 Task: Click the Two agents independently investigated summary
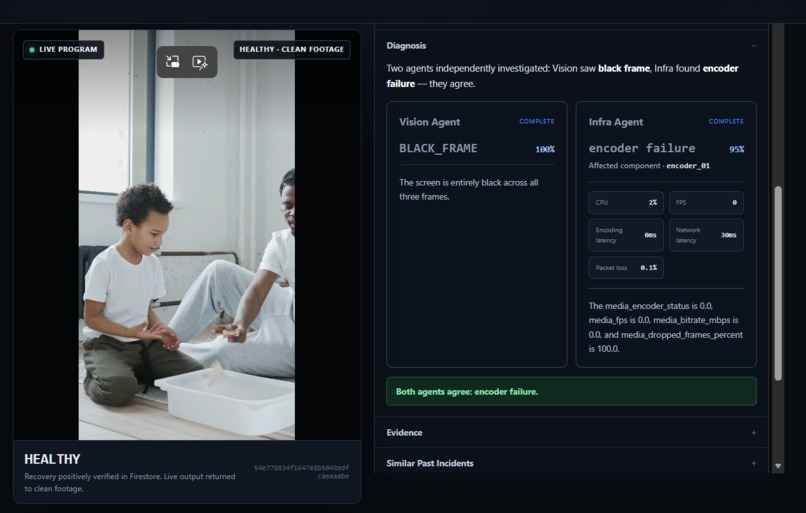(562, 76)
